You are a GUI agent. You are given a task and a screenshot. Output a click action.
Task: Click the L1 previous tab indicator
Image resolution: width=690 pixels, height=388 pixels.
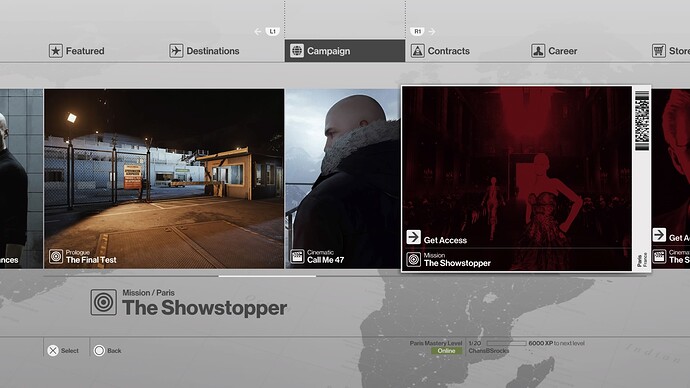[273, 31]
